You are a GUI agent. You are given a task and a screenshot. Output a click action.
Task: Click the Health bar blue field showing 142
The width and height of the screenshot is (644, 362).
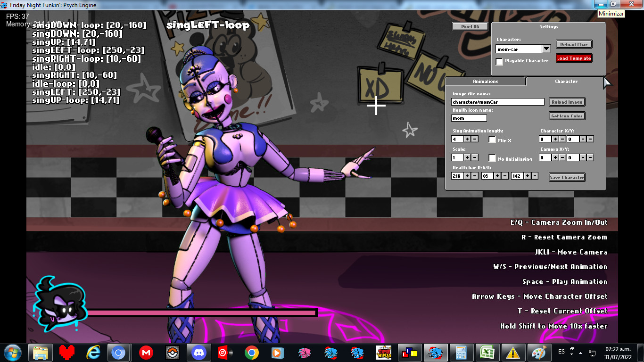(x=517, y=176)
